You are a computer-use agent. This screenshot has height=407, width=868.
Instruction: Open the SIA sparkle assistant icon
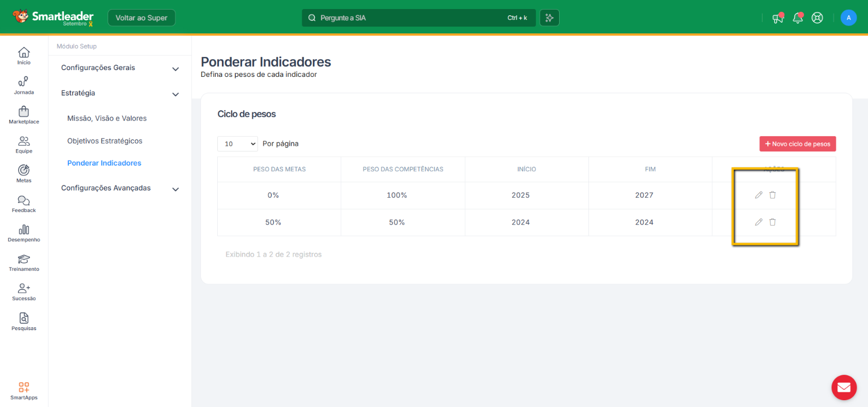pyautogui.click(x=549, y=18)
